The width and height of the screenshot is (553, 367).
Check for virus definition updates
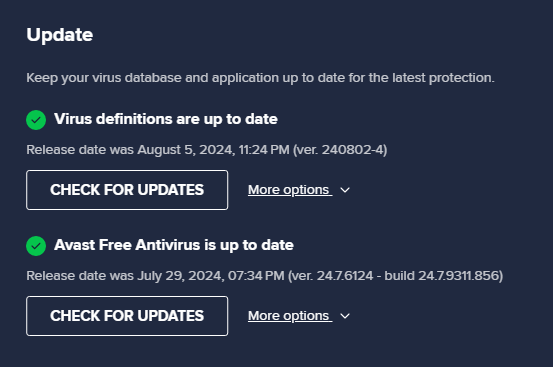[127, 190]
